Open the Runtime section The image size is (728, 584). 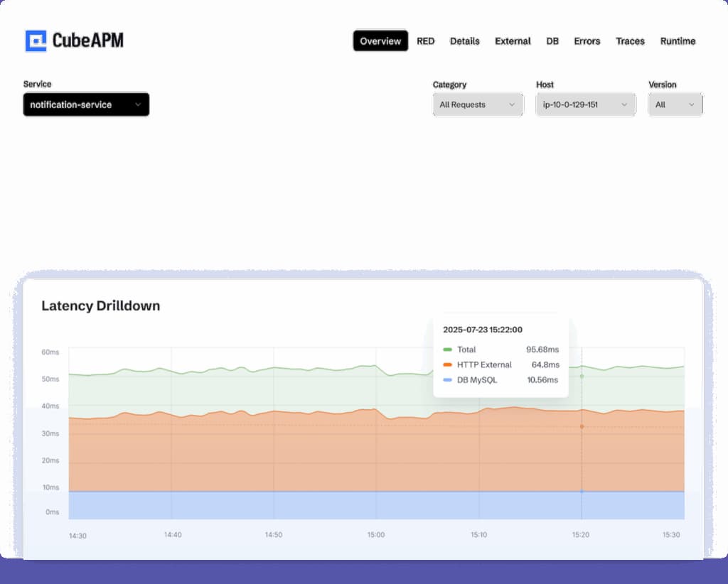[677, 41]
